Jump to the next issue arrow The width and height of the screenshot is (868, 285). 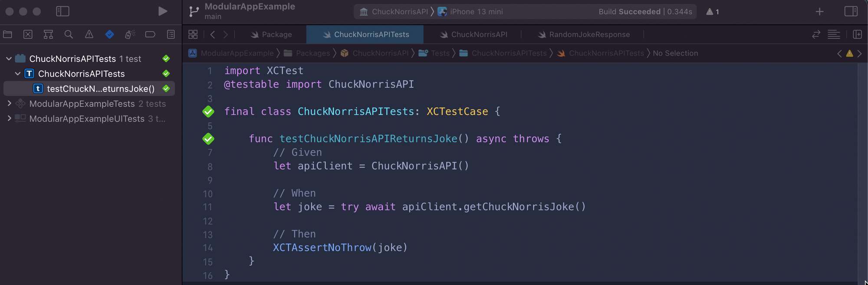(859, 53)
